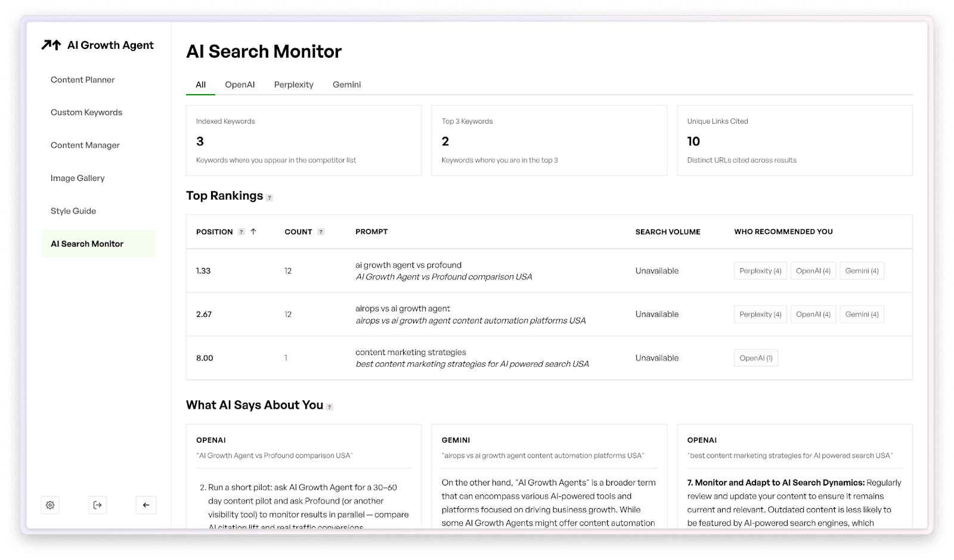Click the Indexed Keywords stat card

click(303, 141)
